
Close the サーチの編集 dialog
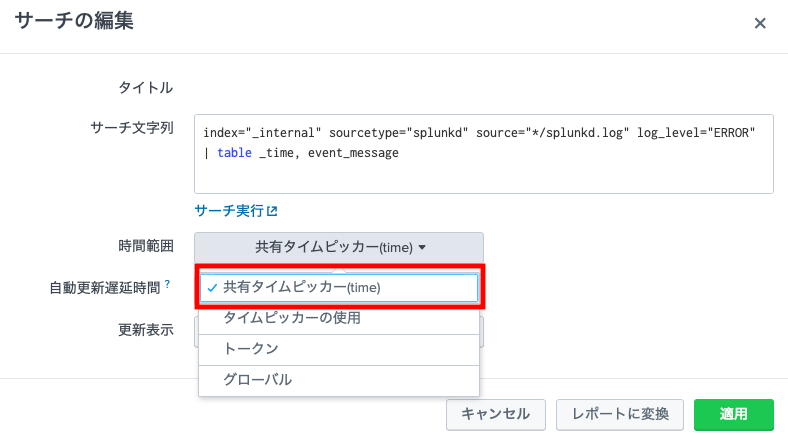tap(760, 23)
